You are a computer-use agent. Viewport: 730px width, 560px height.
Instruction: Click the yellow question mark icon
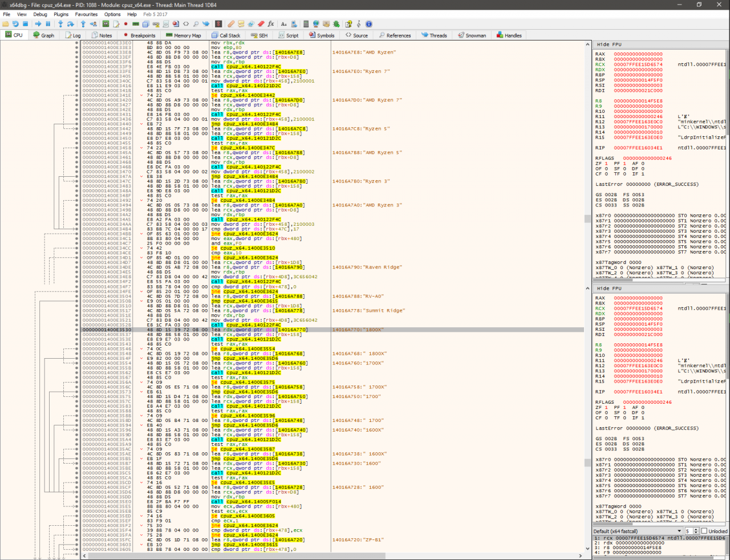tap(348, 24)
